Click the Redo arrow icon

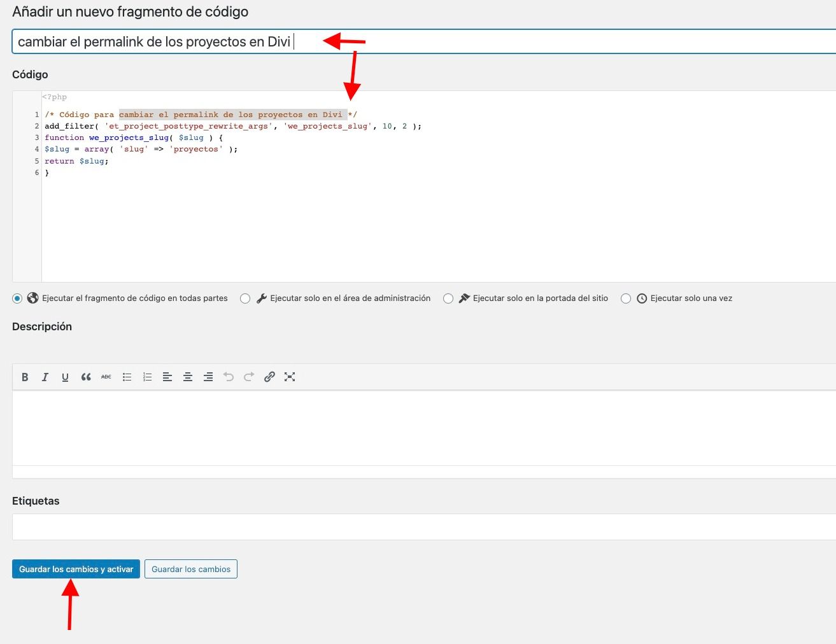(x=249, y=377)
